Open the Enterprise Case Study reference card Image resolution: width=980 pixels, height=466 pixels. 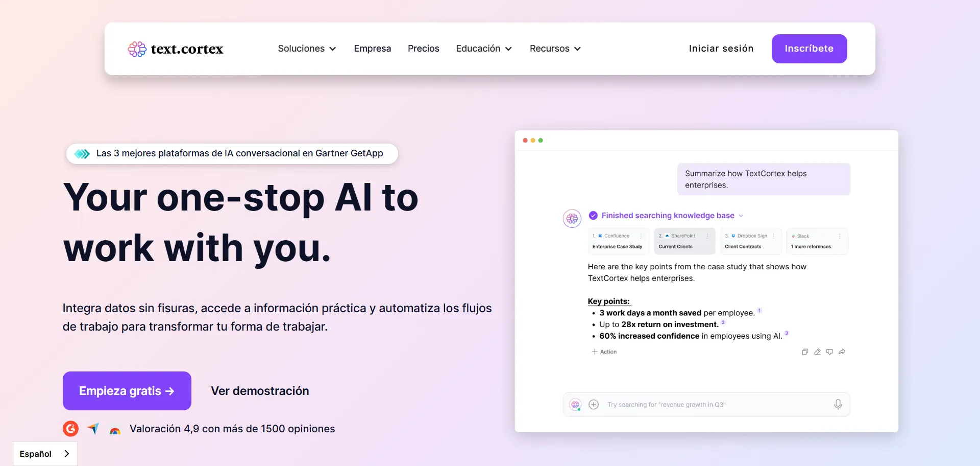point(618,241)
